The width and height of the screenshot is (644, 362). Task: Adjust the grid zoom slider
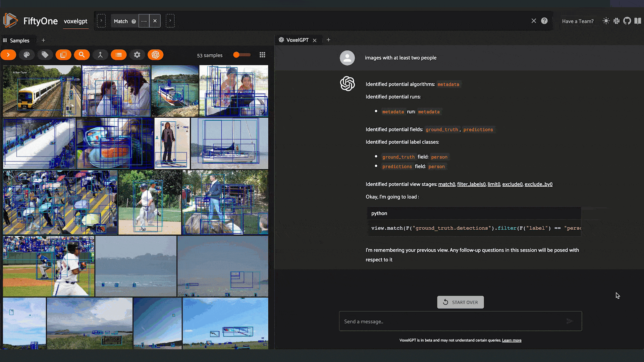[x=237, y=55]
